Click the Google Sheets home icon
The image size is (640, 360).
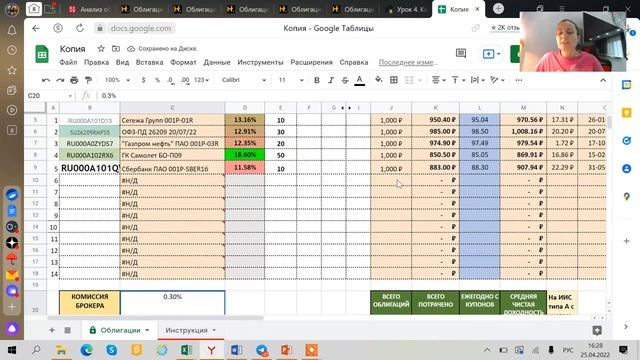[x=42, y=54]
